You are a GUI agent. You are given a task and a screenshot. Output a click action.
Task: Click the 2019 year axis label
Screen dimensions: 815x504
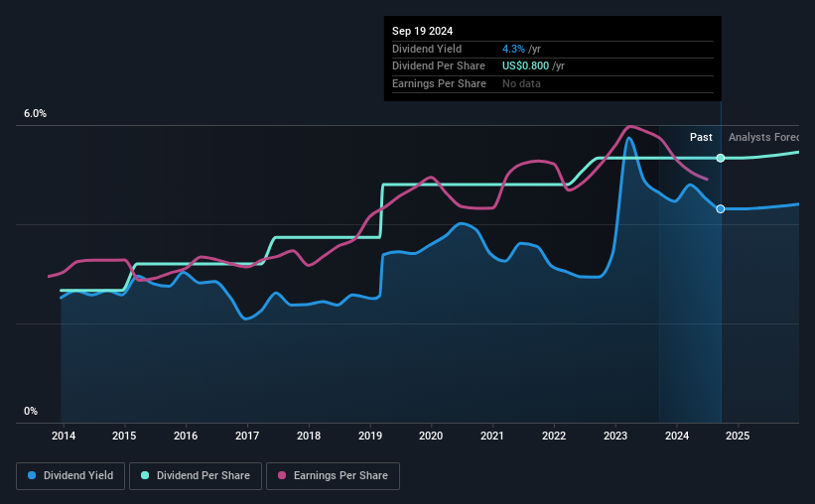370,436
